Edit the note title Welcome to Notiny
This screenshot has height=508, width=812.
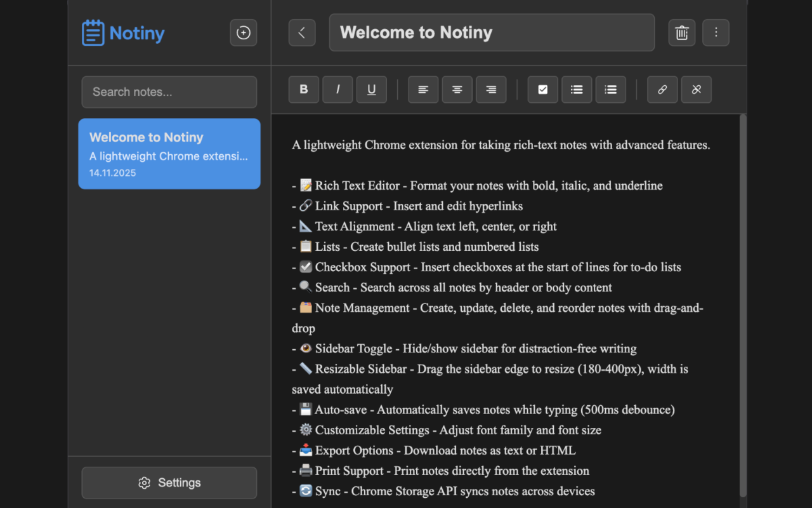coord(492,32)
